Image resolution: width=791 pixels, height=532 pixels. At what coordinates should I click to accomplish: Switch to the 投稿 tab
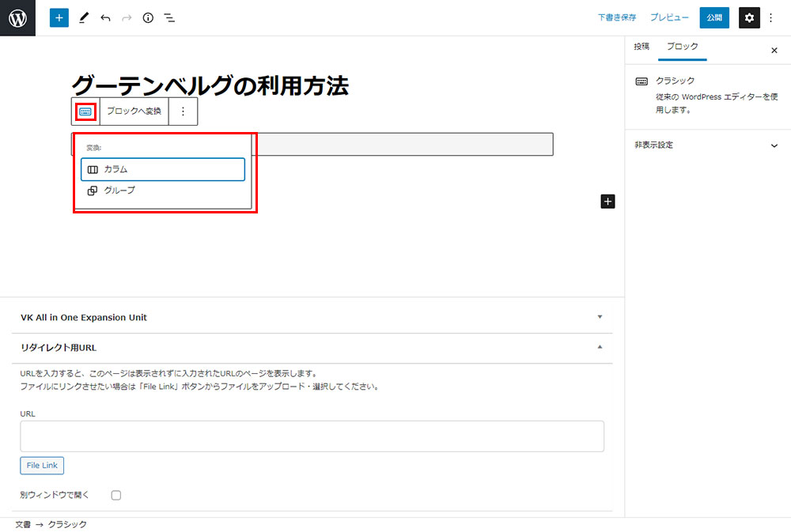tap(642, 47)
